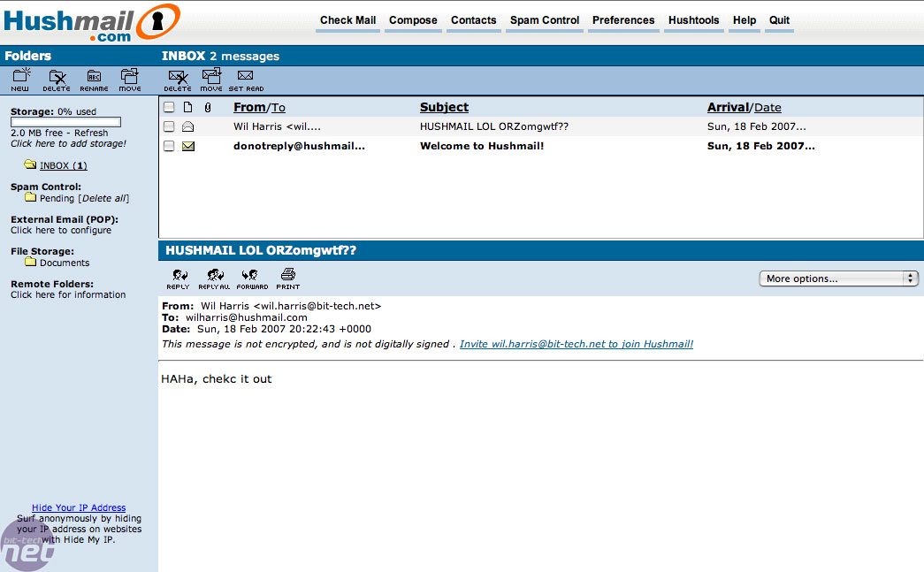Viewport: 924px width, 572px height.
Task: Click the HAHa, chekc it out body text
Action: coord(217,379)
